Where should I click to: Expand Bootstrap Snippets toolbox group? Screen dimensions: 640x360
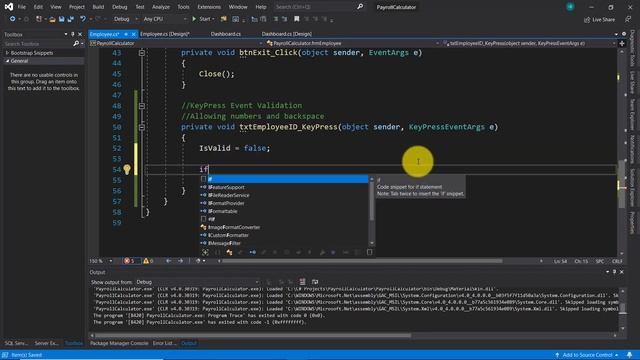(7, 53)
